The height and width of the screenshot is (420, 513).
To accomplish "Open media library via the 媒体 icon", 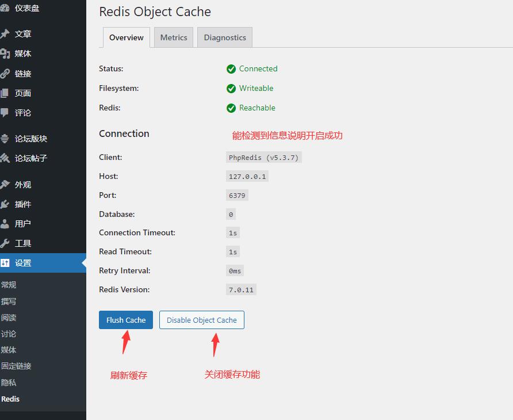I will pos(5,54).
